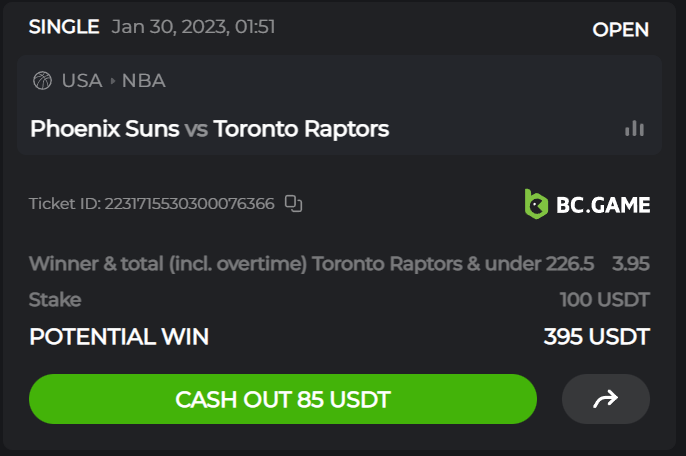Click the basketball sport icon
This screenshot has height=456, width=686.
(42, 81)
